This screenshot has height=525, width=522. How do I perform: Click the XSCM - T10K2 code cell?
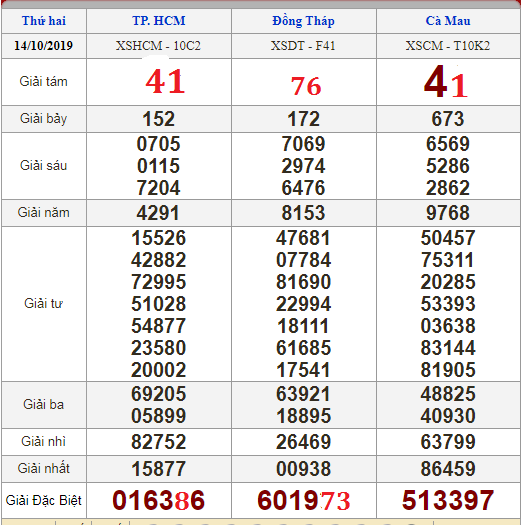448,46
